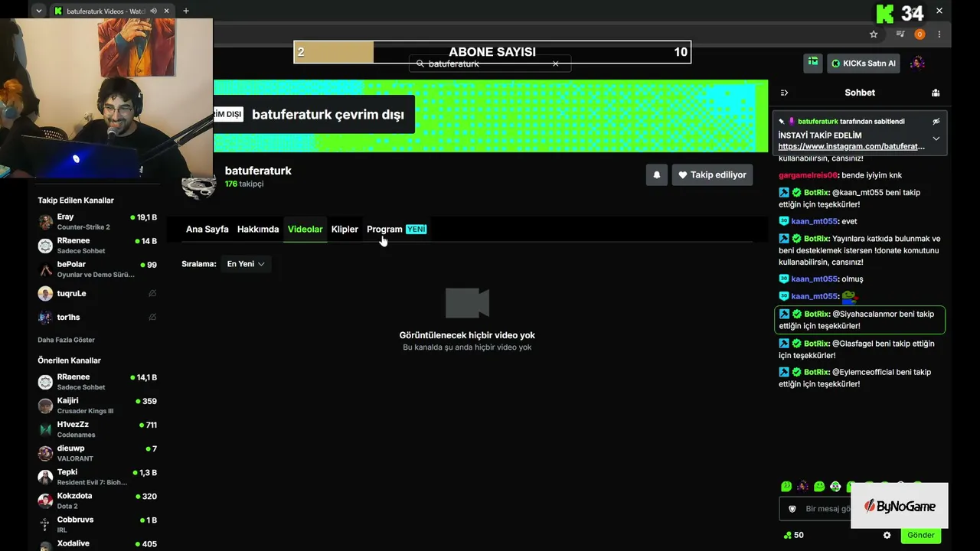The image size is (980, 551).
Task: Open the orange browser profile avatar
Action: tap(920, 34)
